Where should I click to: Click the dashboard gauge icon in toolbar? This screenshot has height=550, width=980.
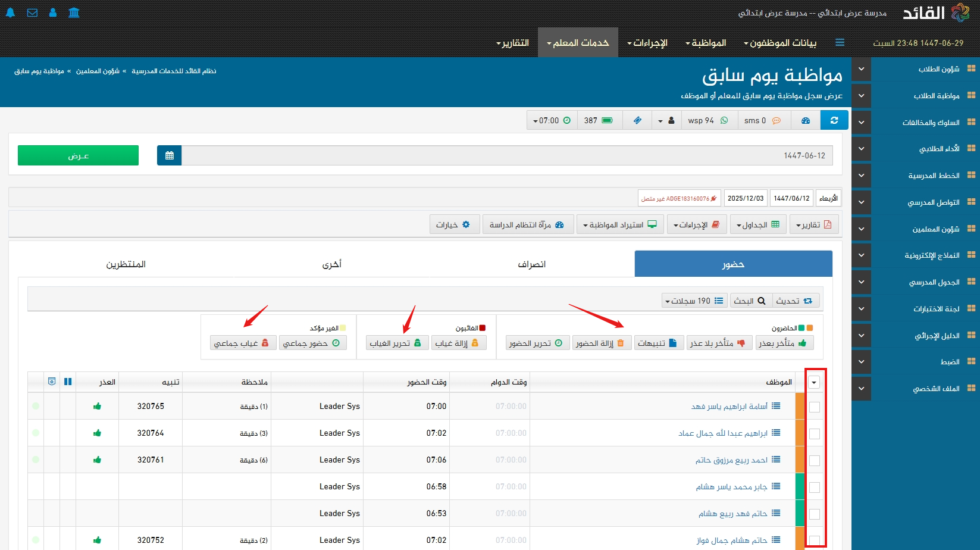click(806, 120)
